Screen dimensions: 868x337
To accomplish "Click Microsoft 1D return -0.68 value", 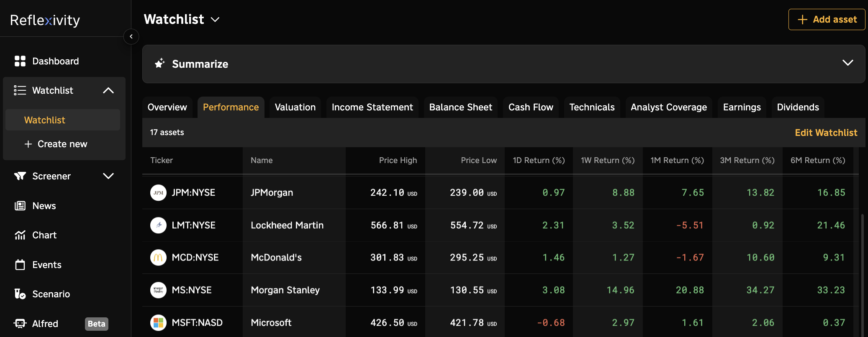I will (551, 323).
